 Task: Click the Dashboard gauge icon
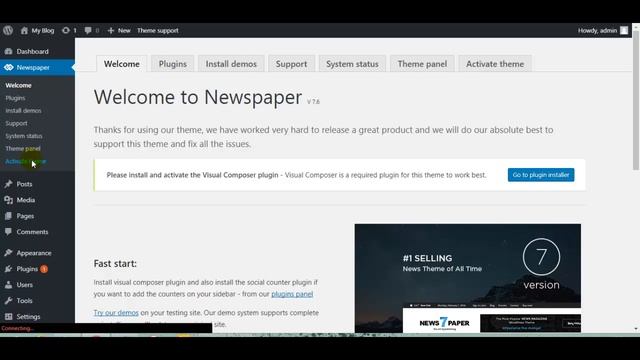(x=9, y=51)
